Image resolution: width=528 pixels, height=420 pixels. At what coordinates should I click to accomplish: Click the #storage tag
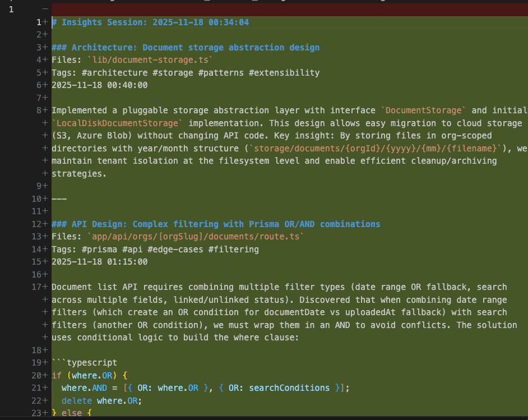[173, 72]
